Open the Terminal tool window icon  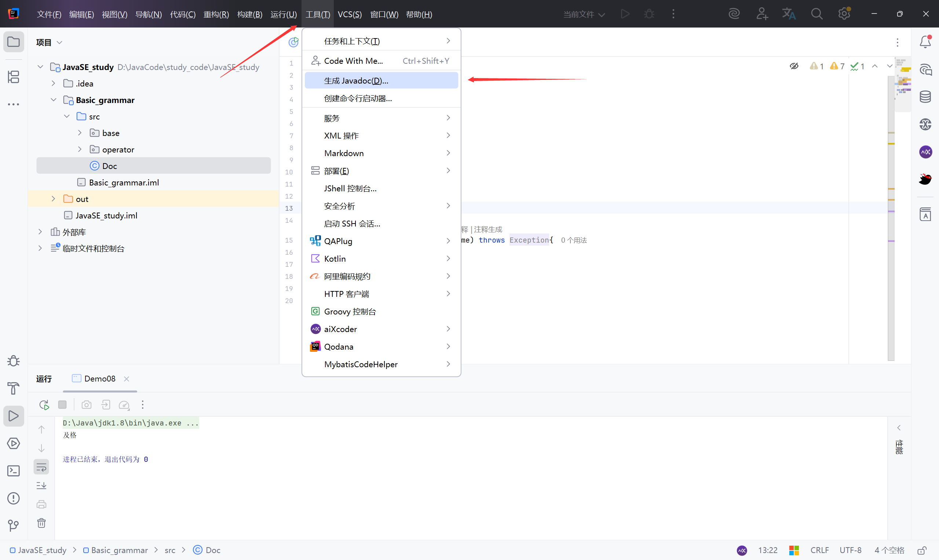click(14, 471)
